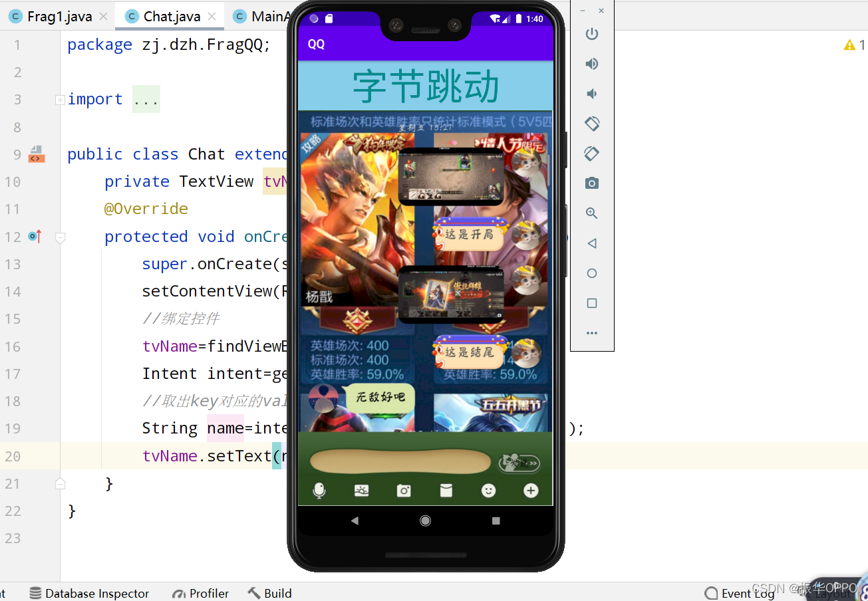Screen dimensions: 868x601
Task: Click 'super.onCreate' on line 13
Action: tap(207, 264)
